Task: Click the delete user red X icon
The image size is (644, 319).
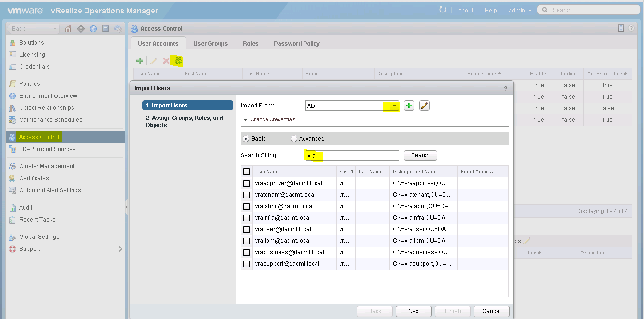Action: [166, 61]
